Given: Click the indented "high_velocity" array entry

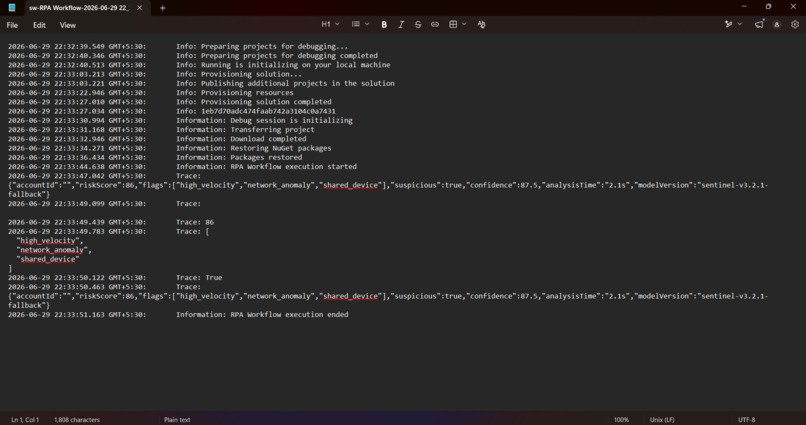Looking at the screenshot, I should click(49, 241).
